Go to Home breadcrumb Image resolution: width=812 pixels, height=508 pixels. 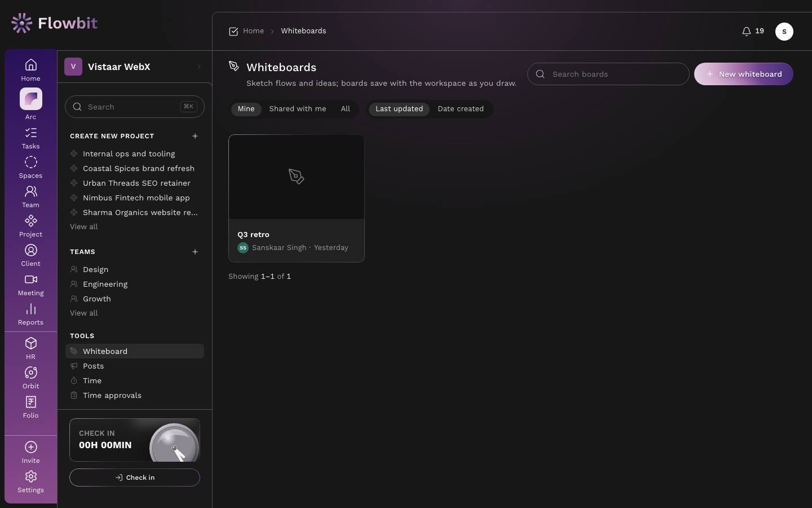tap(254, 31)
